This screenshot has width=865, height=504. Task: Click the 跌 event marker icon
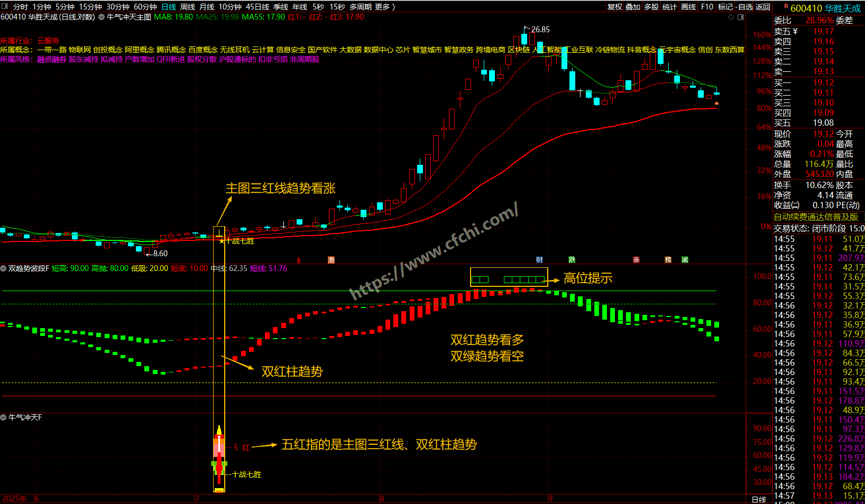pyautogui.click(x=572, y=260)
